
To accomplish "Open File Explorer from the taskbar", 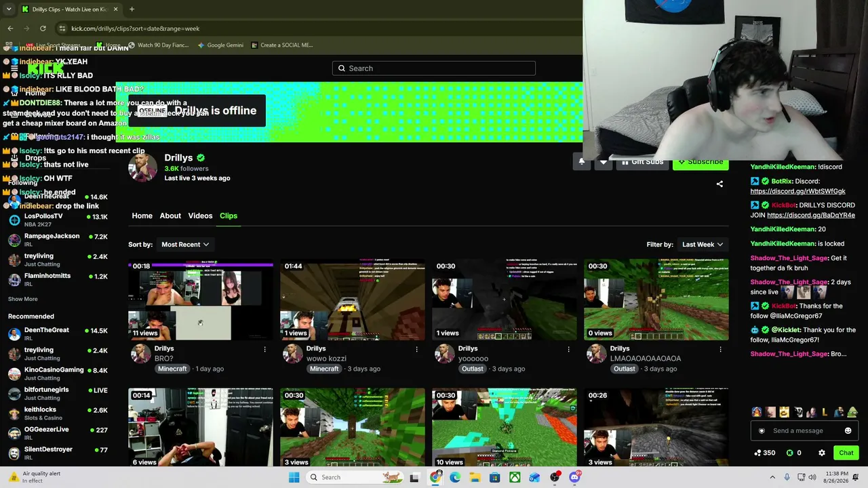I will (x=475, y=477).
